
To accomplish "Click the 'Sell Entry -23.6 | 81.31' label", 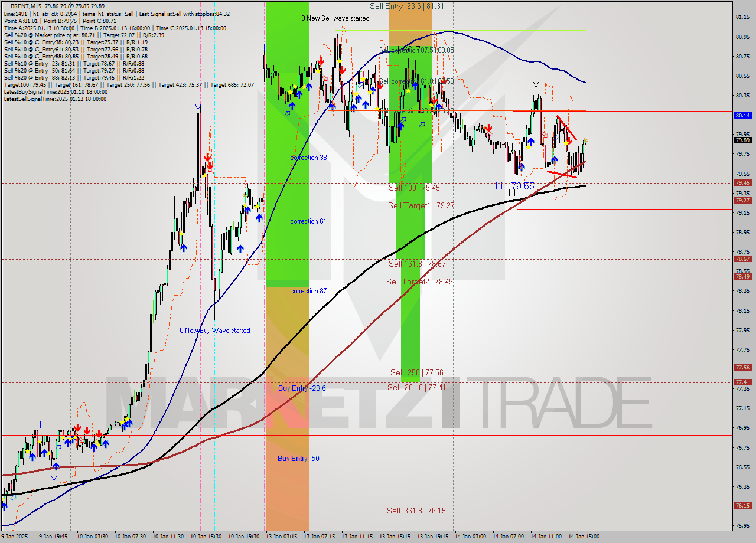I will click(x=407, y=6).
